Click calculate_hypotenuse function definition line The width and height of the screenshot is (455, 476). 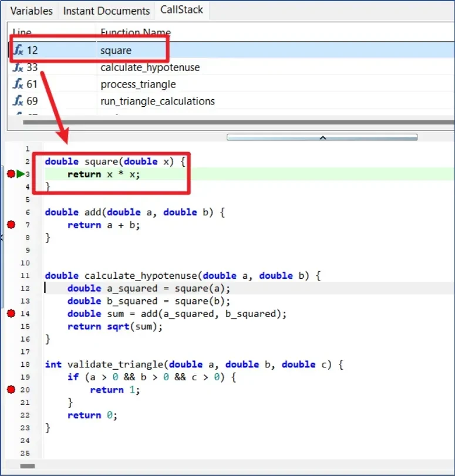(183, 276)
